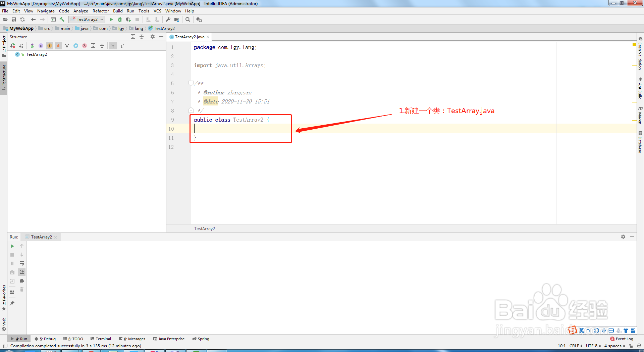This screenshot has width=644, height=352.
Task: Close the TestArray2.java editor tab
Action: coord(208,37)
